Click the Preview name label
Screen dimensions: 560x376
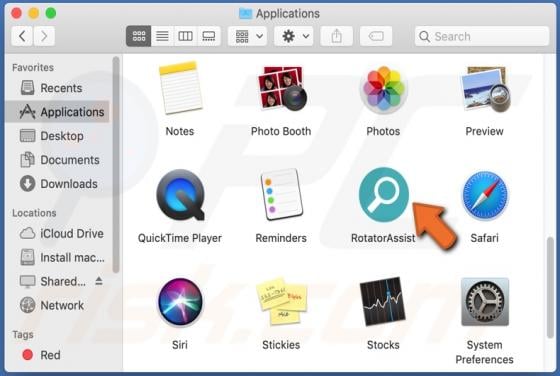(x=484, y=131)
